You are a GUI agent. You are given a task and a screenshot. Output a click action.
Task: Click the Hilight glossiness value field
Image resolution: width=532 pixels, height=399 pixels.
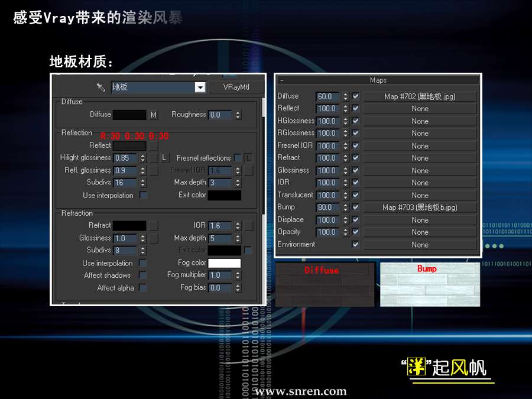125,158
